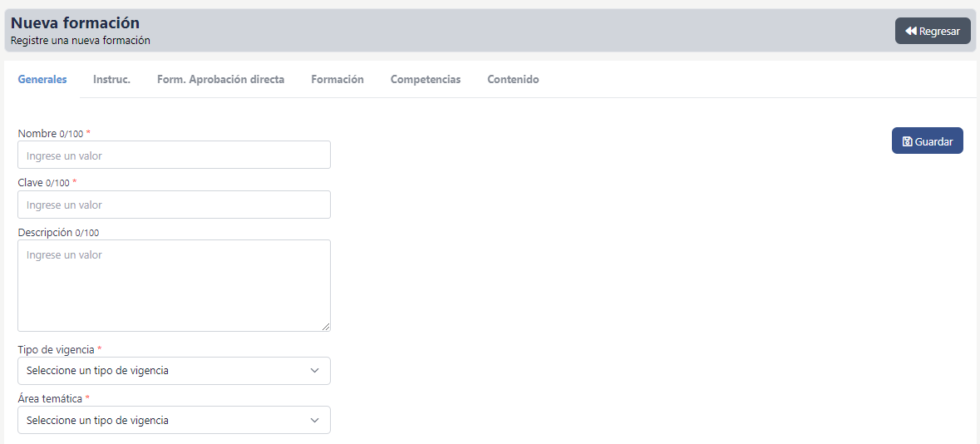Open the Área temática dropdown

[x=174, y=420]
